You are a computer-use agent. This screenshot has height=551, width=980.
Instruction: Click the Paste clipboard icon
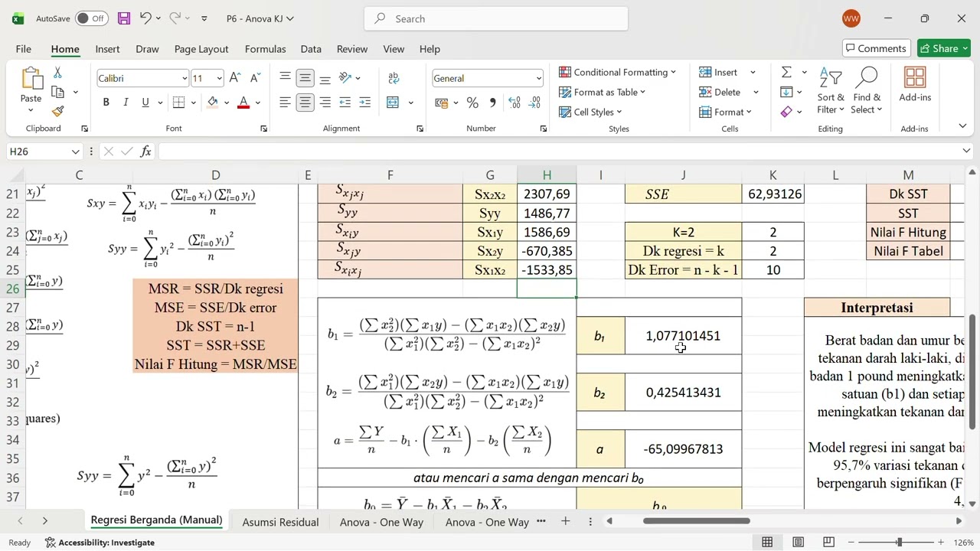[x=31, y=79]
